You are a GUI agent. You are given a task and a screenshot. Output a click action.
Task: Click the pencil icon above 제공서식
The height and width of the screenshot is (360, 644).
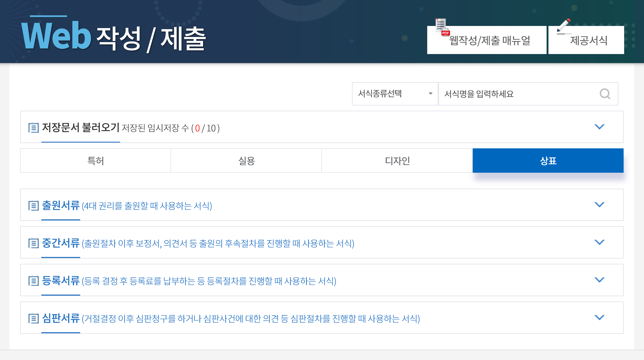564,26
